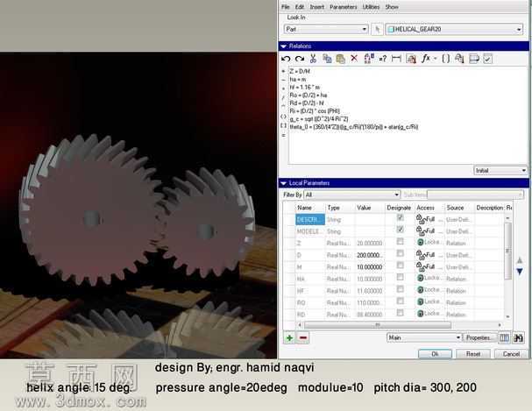Viewport: 532px width, 411px height.
Task: Open Show menu
Action: pyautogui.click(x=392, y=7)
